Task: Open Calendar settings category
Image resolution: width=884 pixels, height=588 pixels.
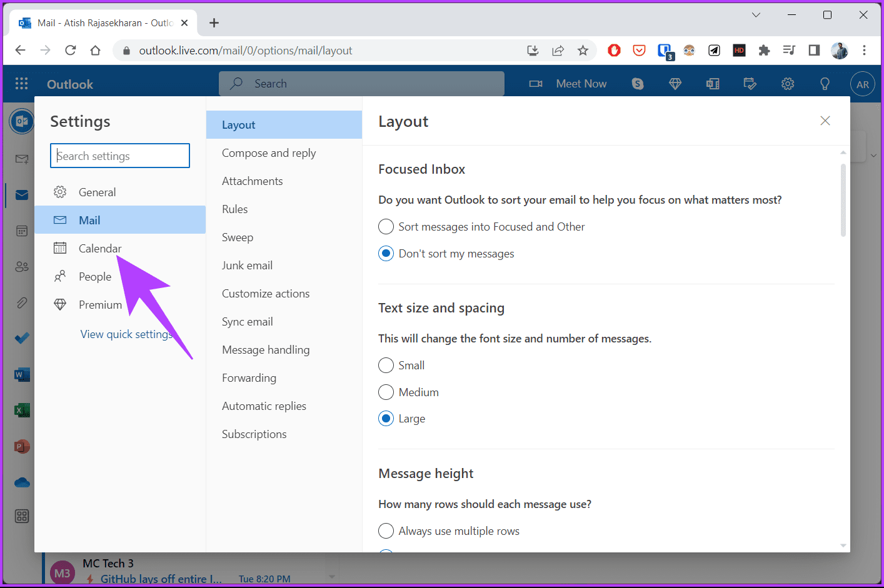Action: pyautogui.click(x=120, y=248)
